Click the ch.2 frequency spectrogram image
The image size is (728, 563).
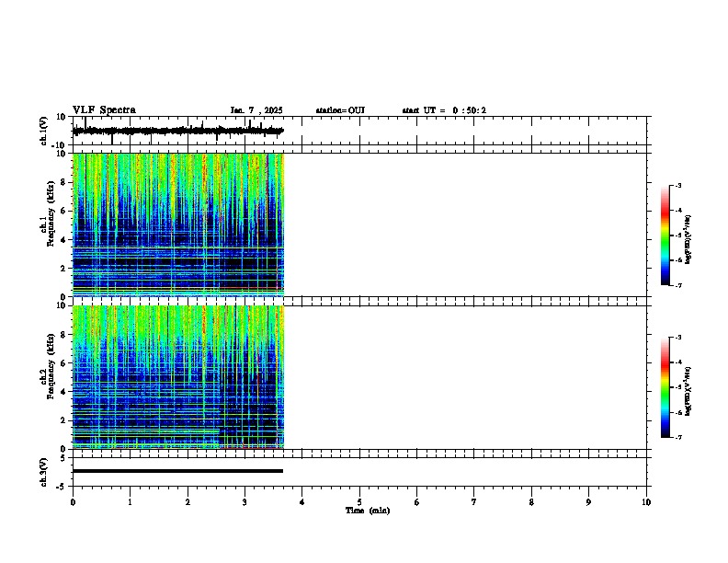tap(177, 377)
